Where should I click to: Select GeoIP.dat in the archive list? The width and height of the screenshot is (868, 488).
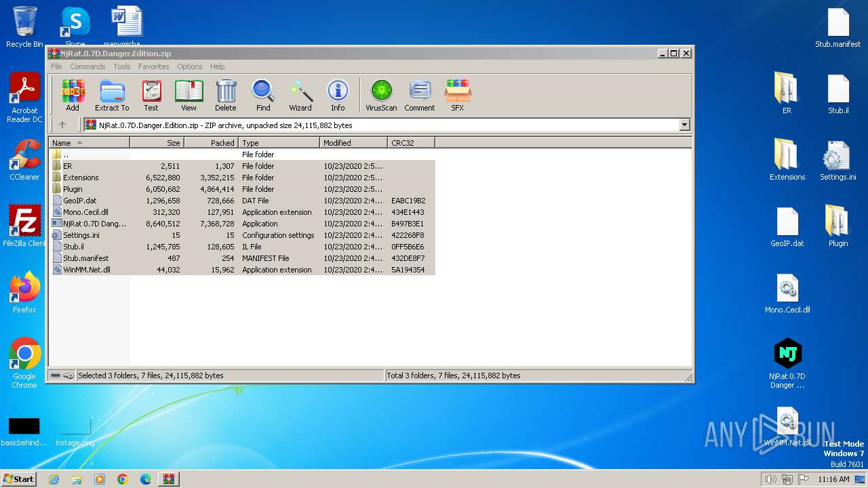pos(241,201)
